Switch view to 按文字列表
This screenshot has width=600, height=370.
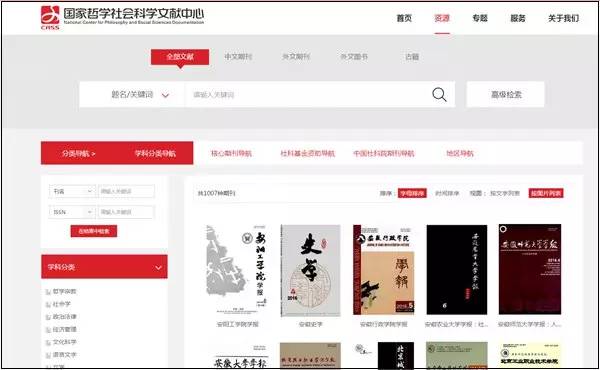505,193
